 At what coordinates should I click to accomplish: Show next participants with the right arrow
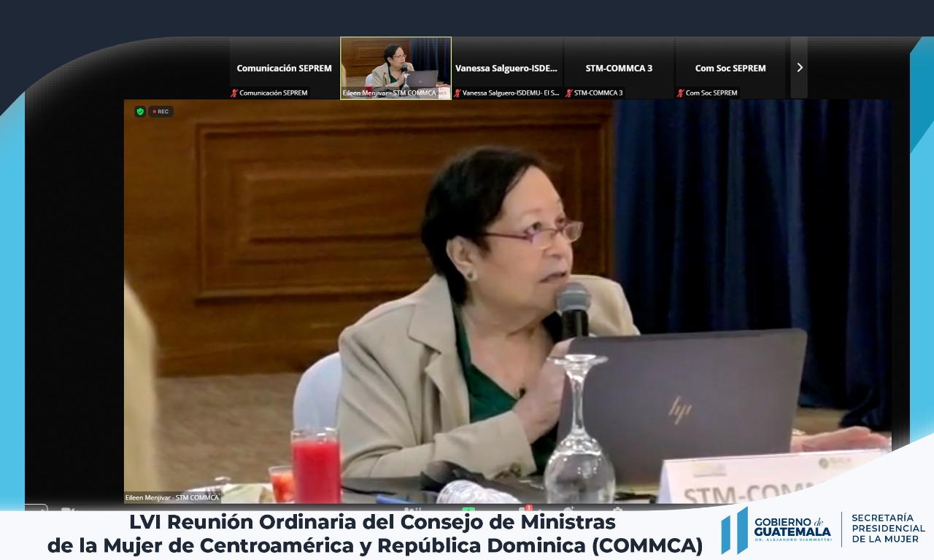(x=799, y=68)
